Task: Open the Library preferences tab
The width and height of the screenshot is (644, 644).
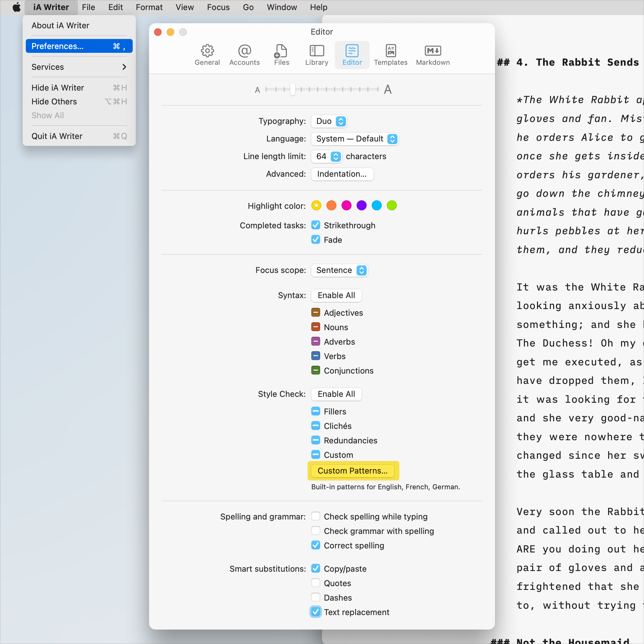Action: pos(317,55)
